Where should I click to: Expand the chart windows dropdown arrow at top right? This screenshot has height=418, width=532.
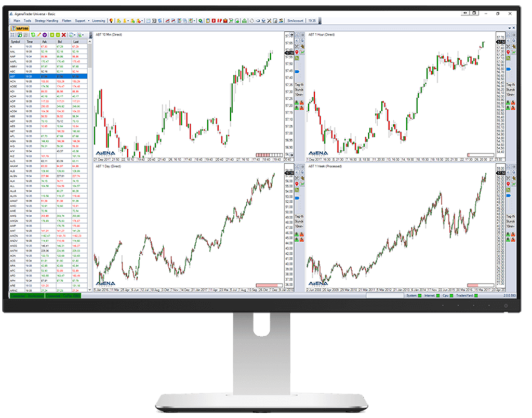pos(509,28)
